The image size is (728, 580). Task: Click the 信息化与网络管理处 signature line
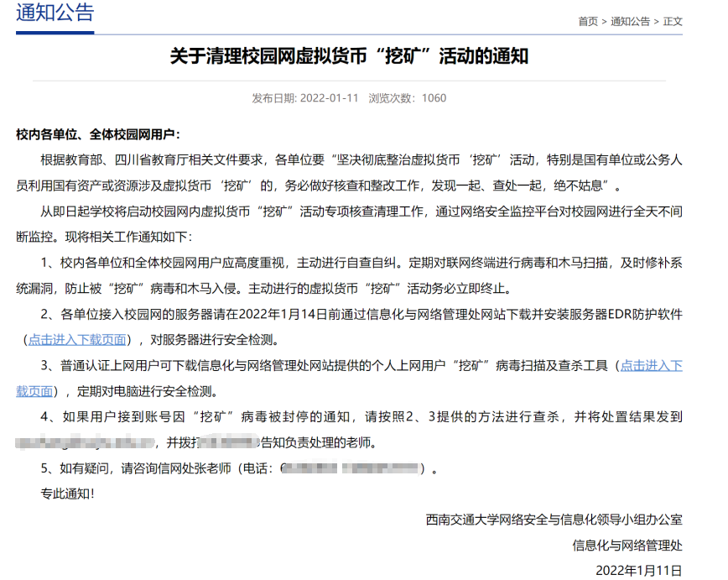coord(627,545)
